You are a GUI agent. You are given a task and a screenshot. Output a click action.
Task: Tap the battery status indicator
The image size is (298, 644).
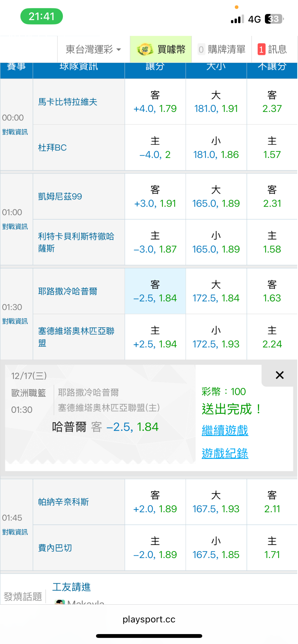(274, 19)
